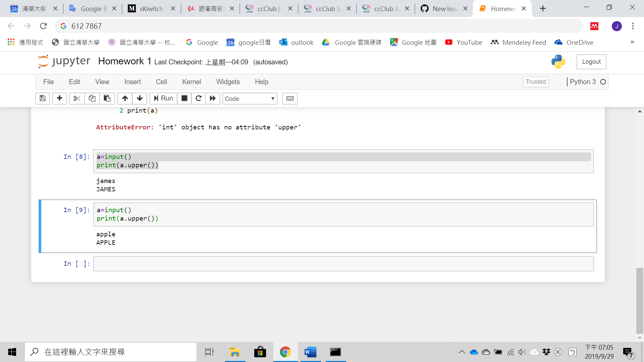The width and height of the screenshot is (644, 362).
Task: Interrupt the kernel with the stop icon
Action: pos(184,98)
